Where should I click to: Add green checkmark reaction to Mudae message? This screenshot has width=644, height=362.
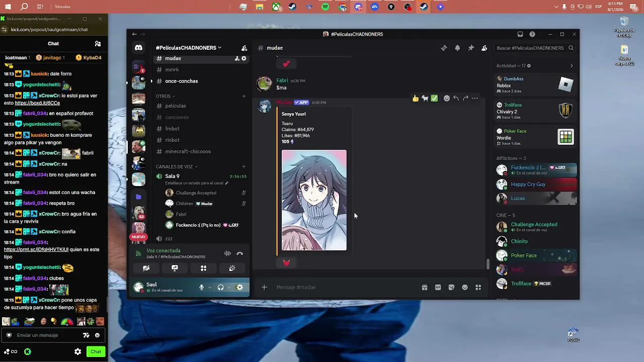(434, 99)
